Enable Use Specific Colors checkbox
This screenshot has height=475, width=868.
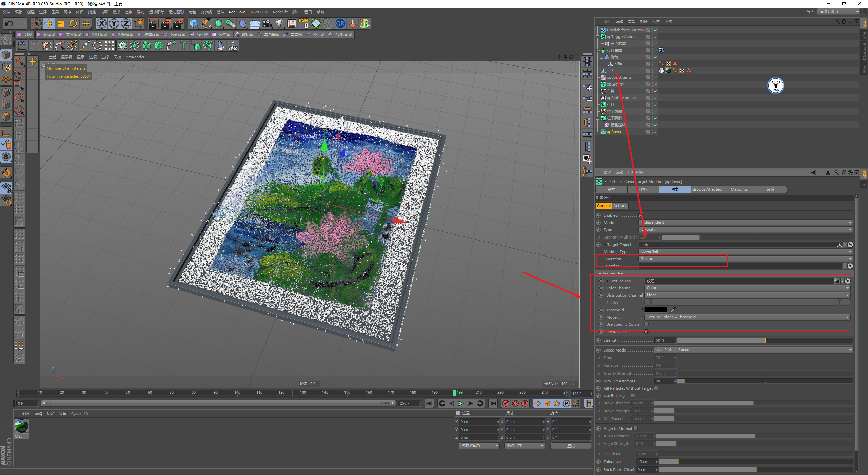pos(646,324)
